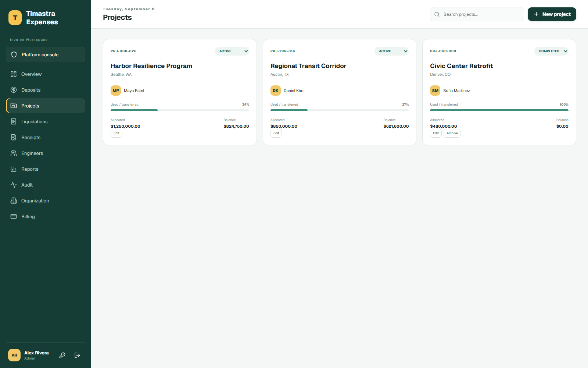Click the New project button
Screen dimensions: 588x368
coord(552,14)
